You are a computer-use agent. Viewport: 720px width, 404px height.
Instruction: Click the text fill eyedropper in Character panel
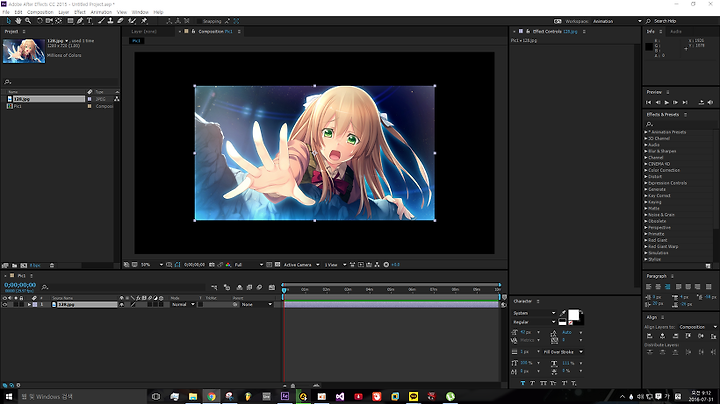pos(563,313)
